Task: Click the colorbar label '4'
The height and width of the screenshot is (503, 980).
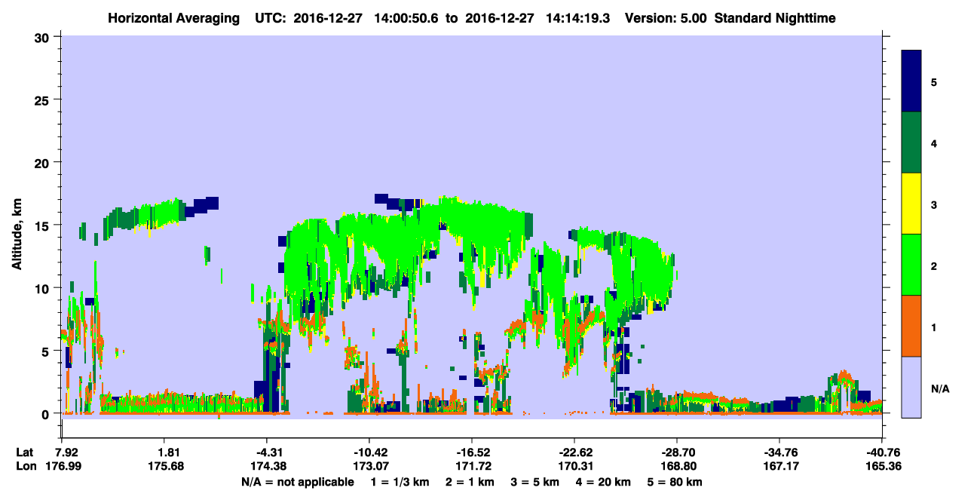Action: click(934, 143)
